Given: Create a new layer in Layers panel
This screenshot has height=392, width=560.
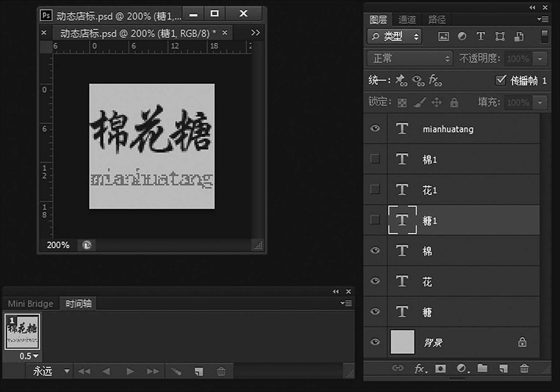Looking at the screenshot, I should point(503,368).
